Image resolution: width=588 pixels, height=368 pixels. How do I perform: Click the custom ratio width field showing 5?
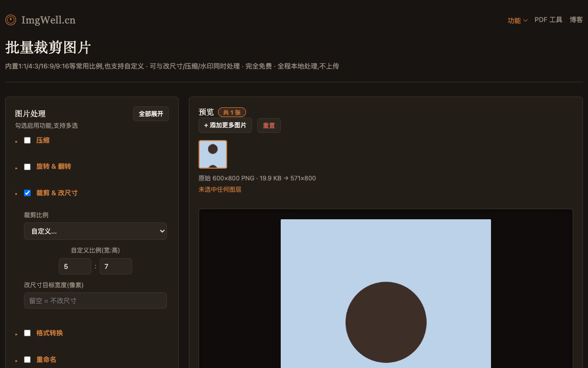pos(75,266)
